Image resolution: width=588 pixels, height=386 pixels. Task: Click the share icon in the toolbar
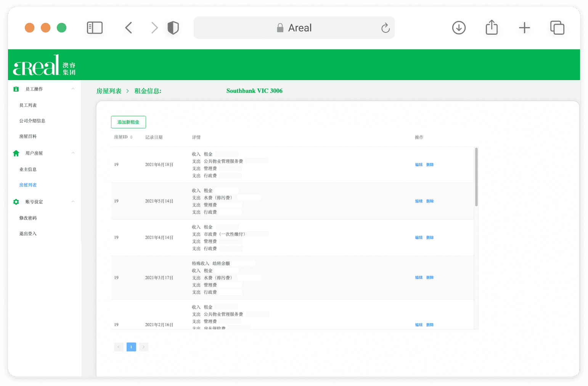click(492, 27)
